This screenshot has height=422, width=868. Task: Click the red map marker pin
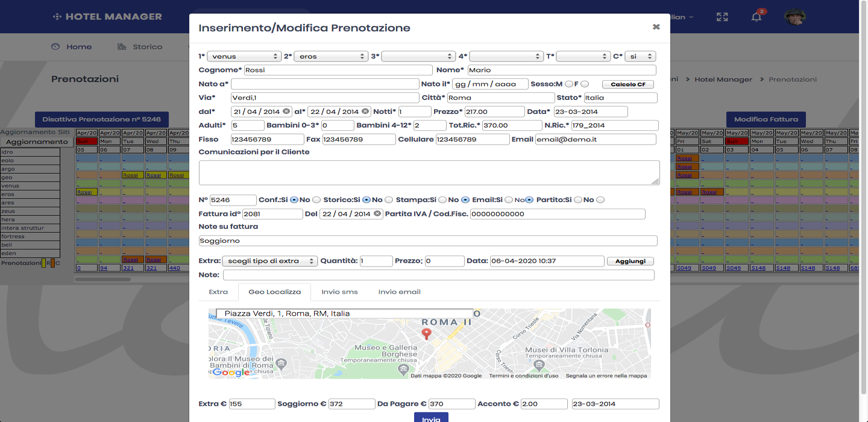click(427, 333)
